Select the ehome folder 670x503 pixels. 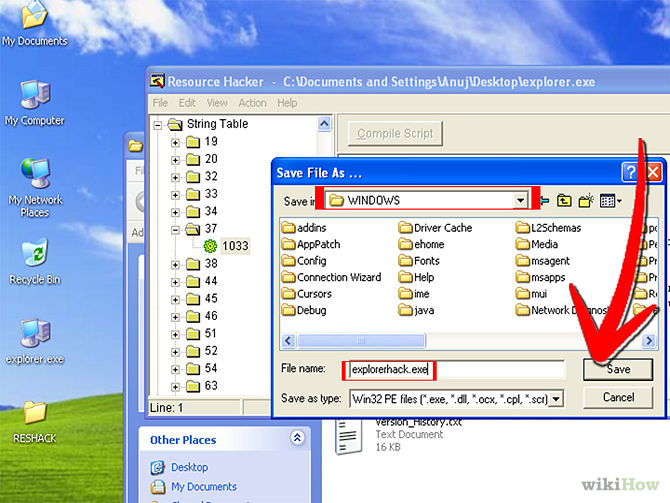click(x=421, y=244)
